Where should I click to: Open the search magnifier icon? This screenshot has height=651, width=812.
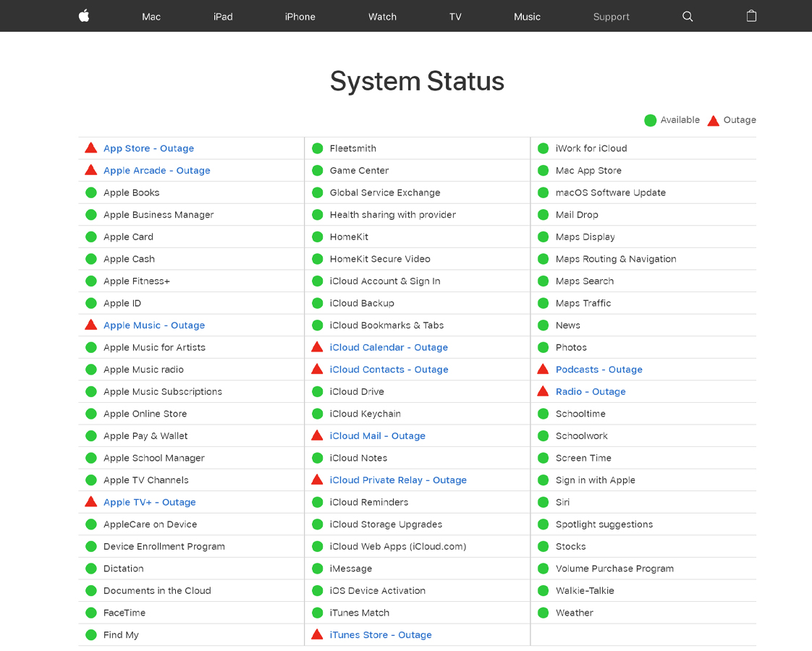tap(688, 17)
